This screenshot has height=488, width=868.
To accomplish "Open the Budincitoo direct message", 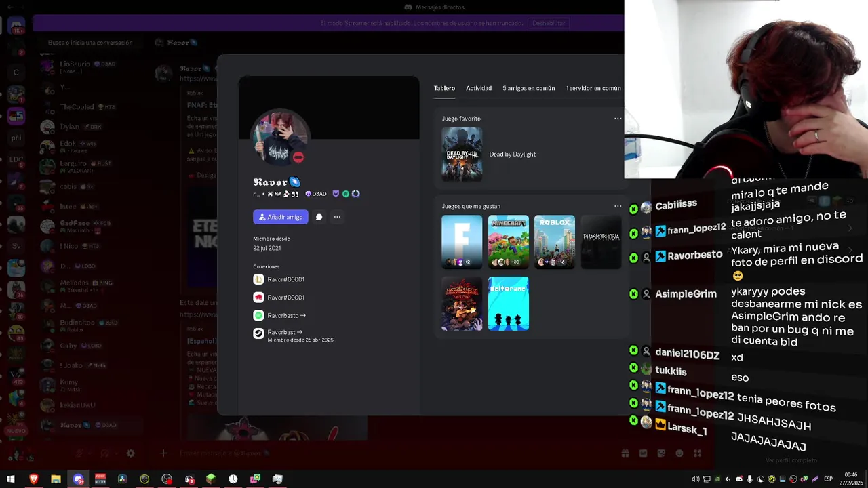I will pyautogui.click(x=91, y=325).
